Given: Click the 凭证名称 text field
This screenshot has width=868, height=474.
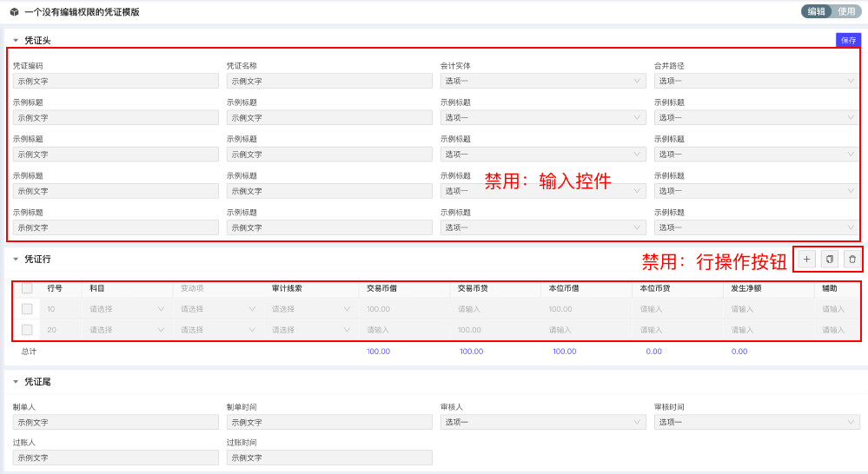Looking at the screenshot, I should click(x=329, y=81).
